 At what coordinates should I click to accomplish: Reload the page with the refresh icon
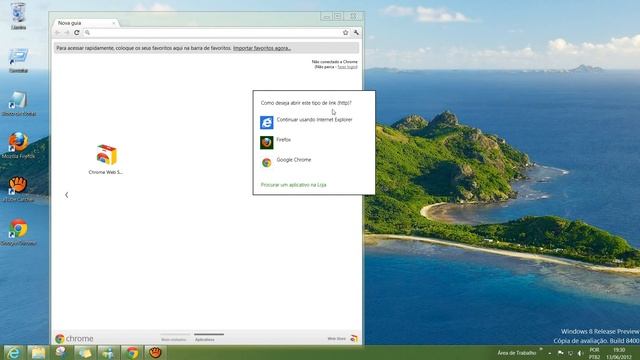point(76,33)
